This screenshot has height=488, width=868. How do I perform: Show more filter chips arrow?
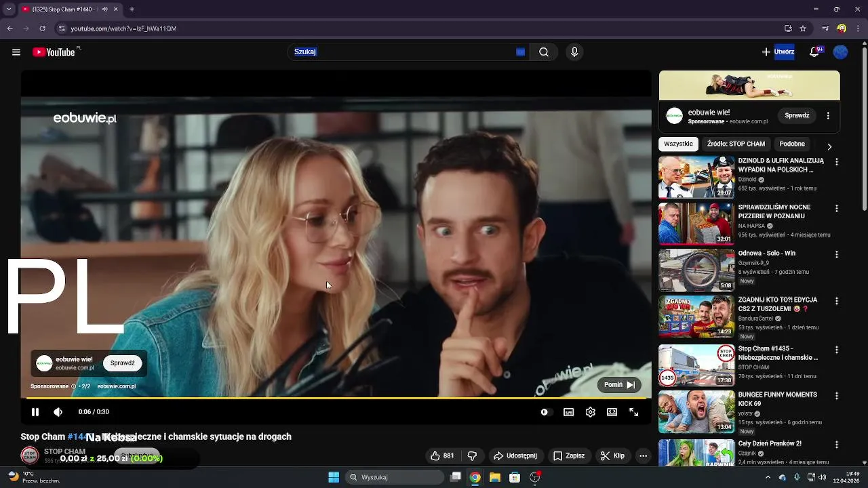(829, 146)
